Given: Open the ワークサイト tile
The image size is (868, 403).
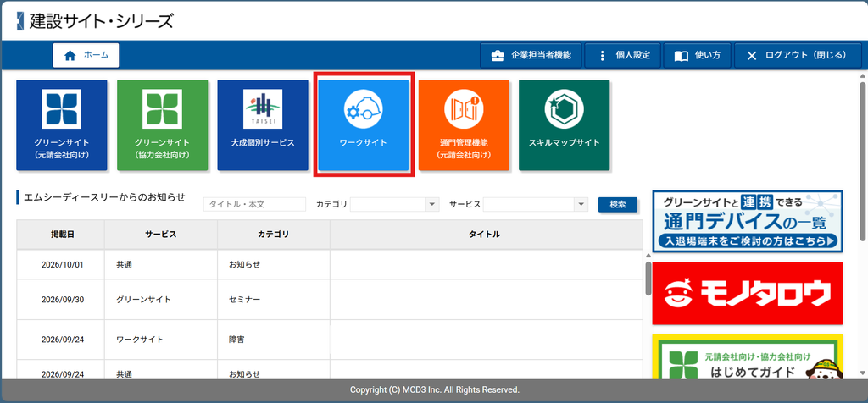Looking at the screenshot, I should click(x=363, y=125).
